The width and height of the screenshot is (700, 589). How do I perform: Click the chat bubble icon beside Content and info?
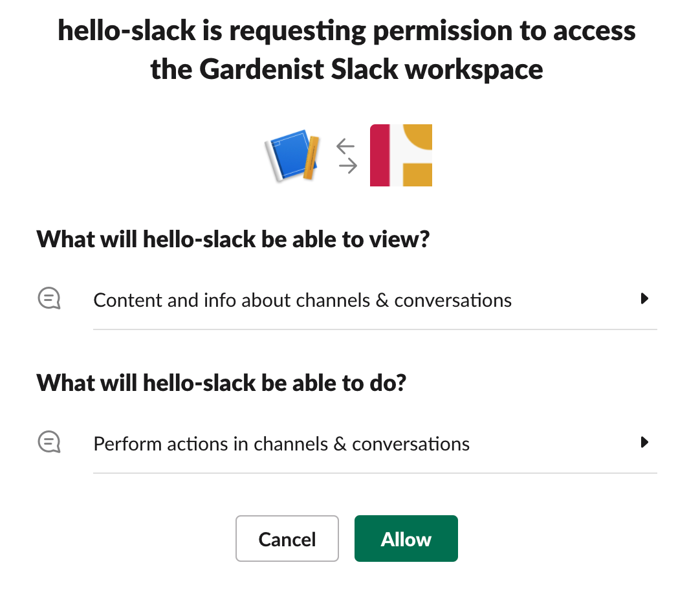click(x=49, y=298)
